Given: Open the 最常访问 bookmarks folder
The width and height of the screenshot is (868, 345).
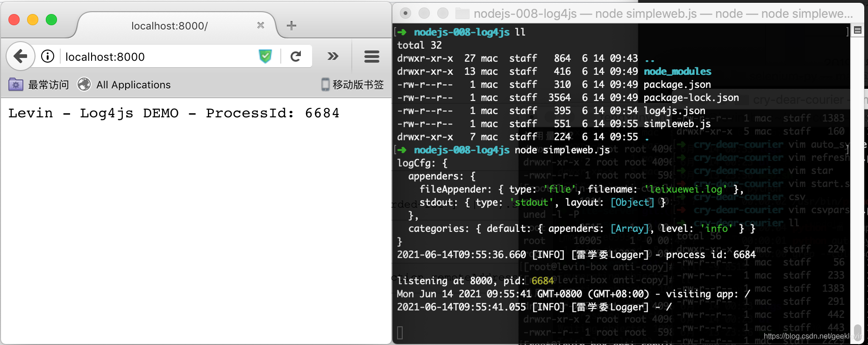Looking at the screenshot, I should [x=39, y=85].
